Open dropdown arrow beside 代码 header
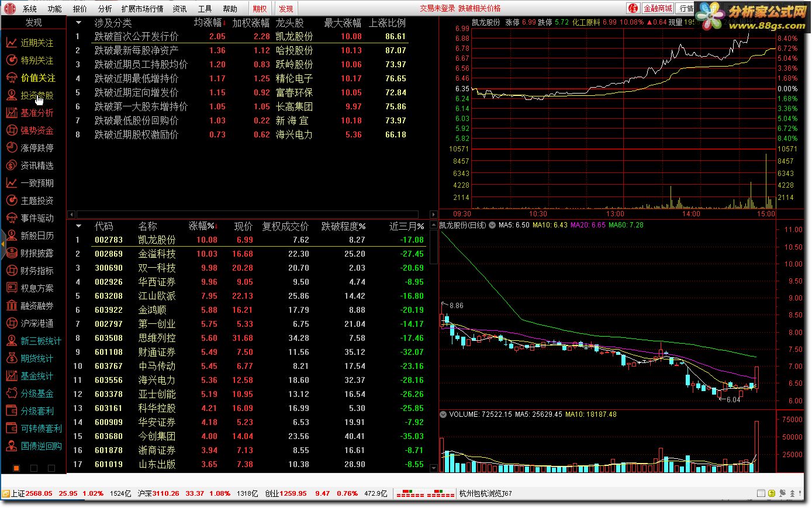The width and height of the screenshot is (812, 508). pos(79,226)
